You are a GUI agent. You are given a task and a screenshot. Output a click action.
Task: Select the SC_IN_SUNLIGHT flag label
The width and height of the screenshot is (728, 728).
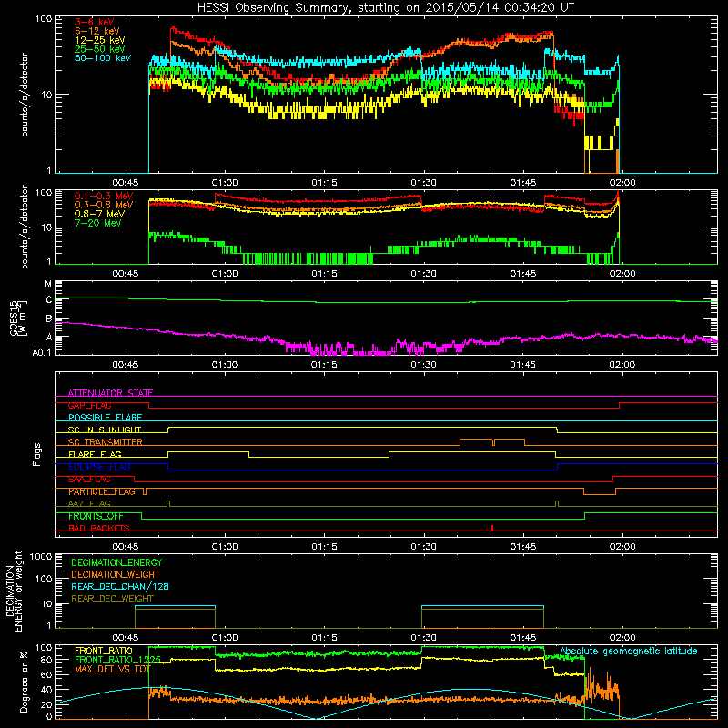click(x=105, y=430)
